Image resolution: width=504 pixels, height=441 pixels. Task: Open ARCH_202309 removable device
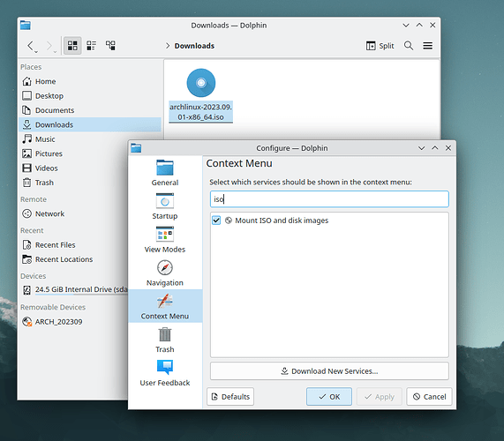click(x=58, y=322)
